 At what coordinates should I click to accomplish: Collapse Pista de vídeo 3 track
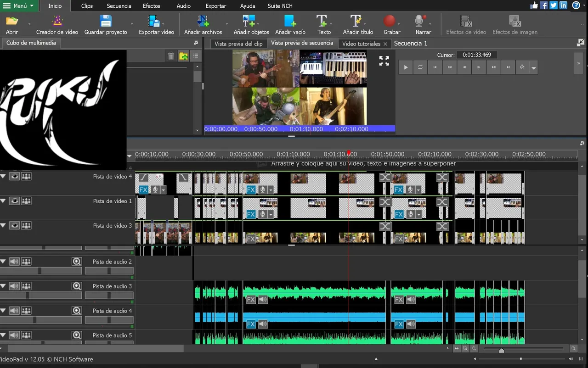click(3, 225)
